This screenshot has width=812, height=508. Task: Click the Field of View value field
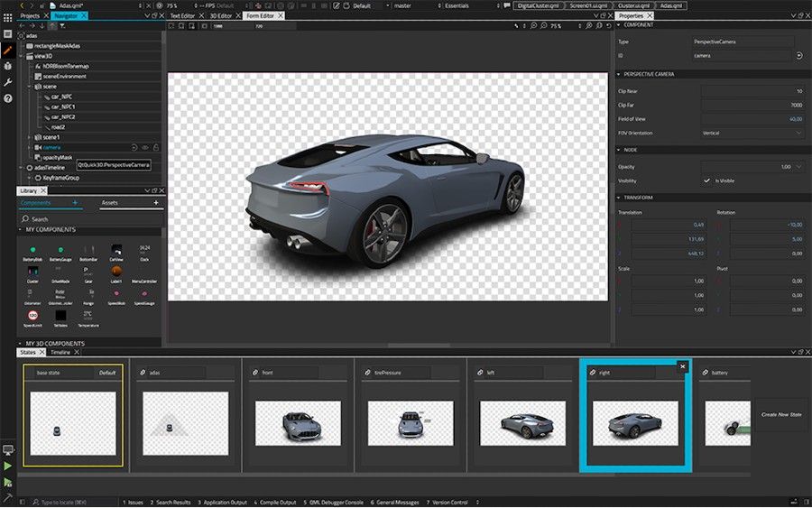tap(752, 119)
